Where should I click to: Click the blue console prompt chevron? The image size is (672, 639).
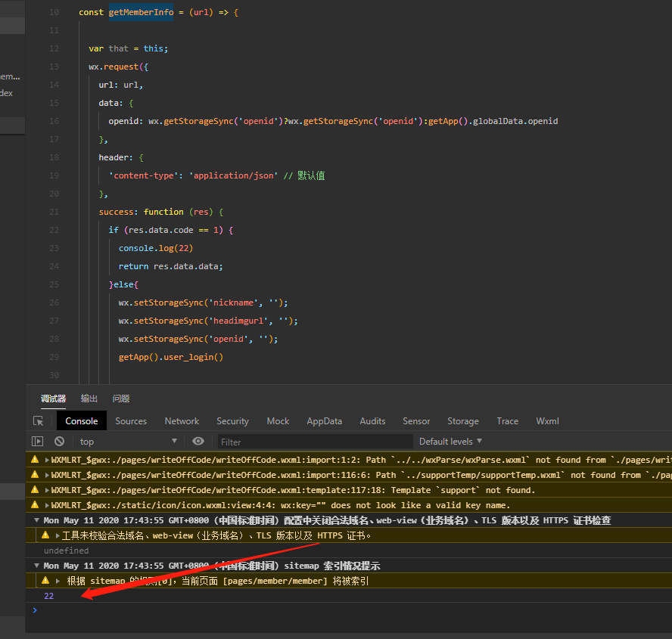[x=34, y=610]
